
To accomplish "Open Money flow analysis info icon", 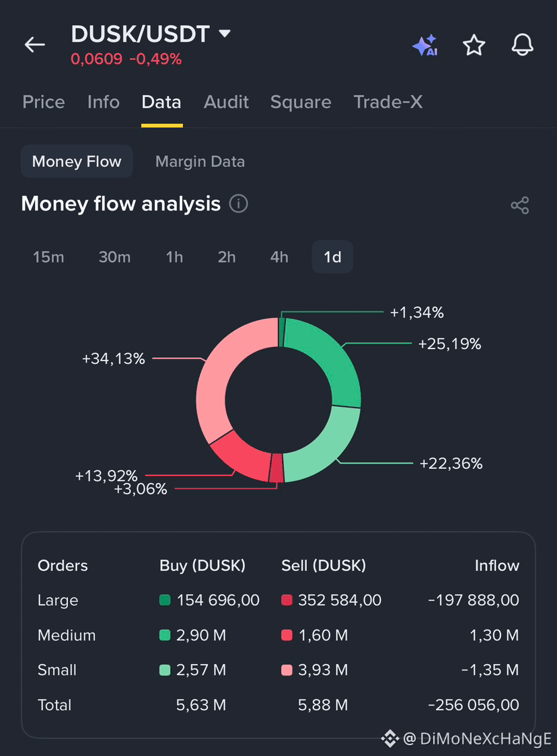I will click(238, 204).
